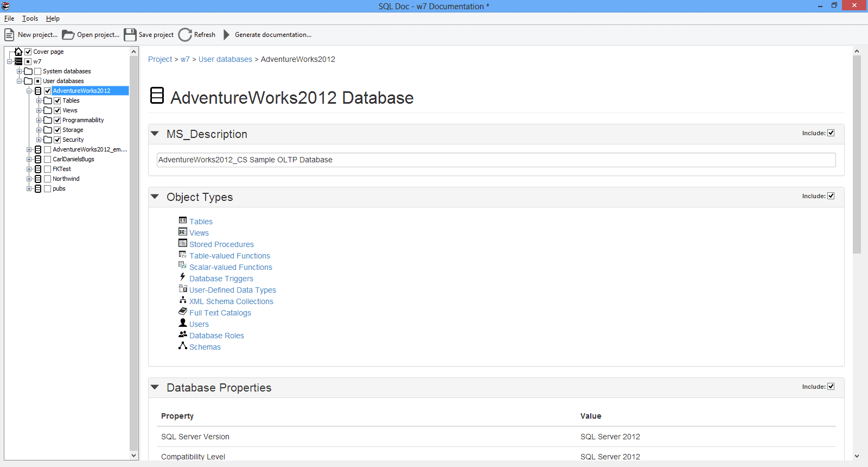Click the main content vertical scrollbar thumb

tap(857, 154)
